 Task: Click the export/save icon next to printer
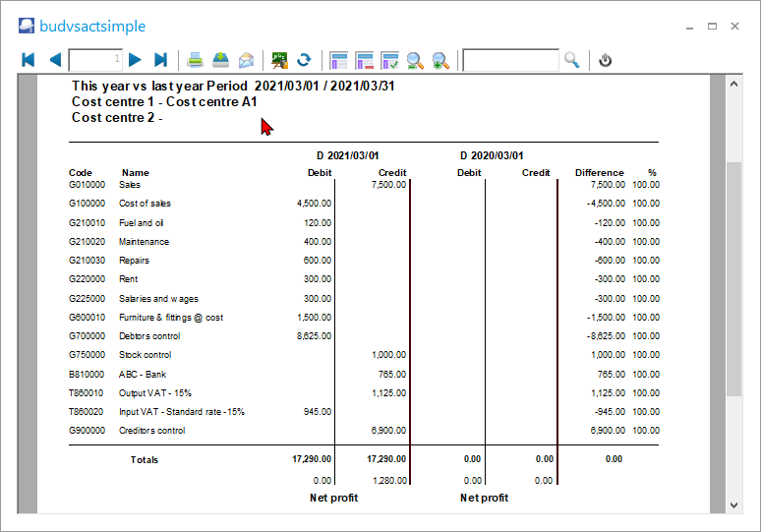221,60
